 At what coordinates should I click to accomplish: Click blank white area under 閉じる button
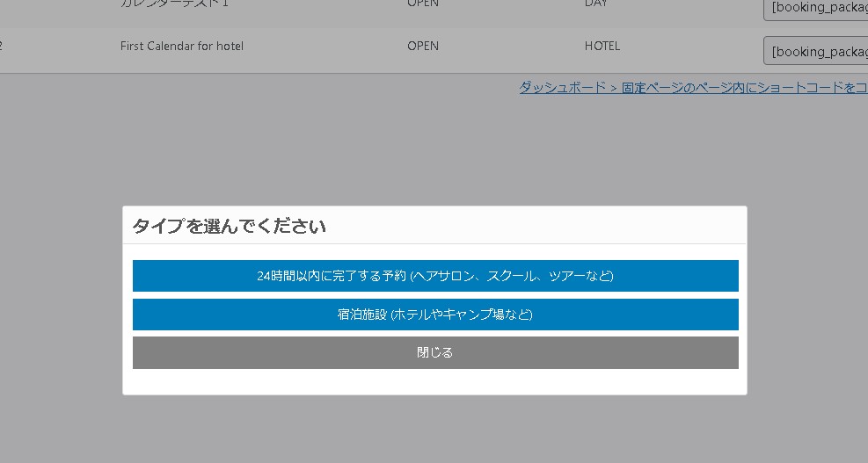pos(435,382)
